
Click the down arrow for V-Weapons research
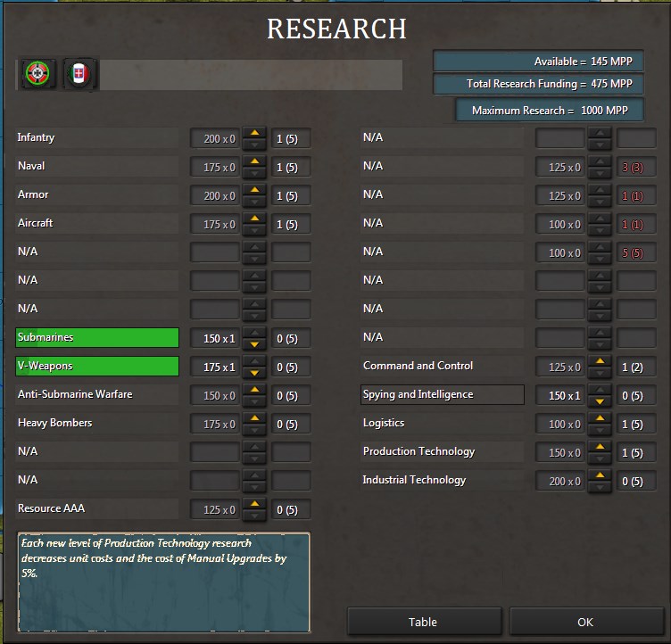pos(254,373)
